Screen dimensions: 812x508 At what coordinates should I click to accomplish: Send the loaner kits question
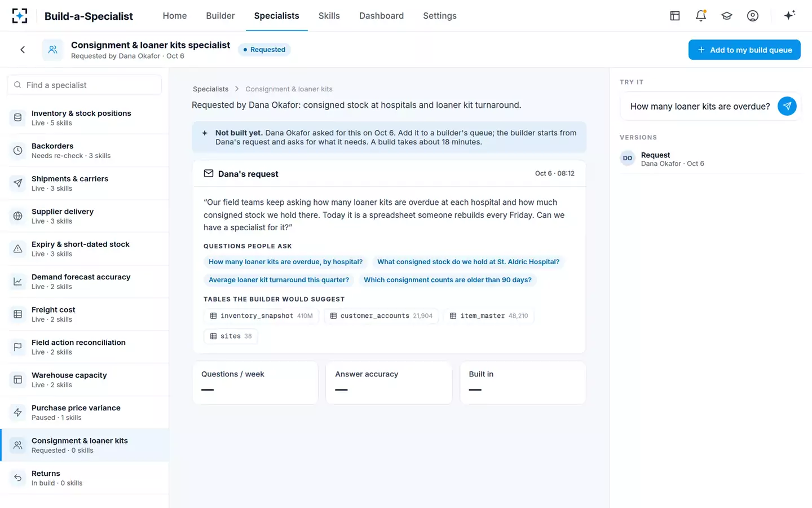[x=787, y=106]
